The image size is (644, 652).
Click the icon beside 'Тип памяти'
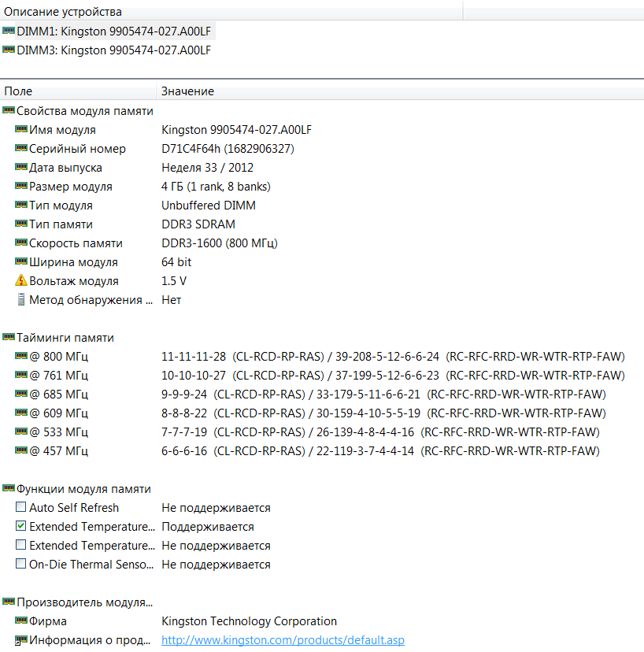[x=20, y=224]
